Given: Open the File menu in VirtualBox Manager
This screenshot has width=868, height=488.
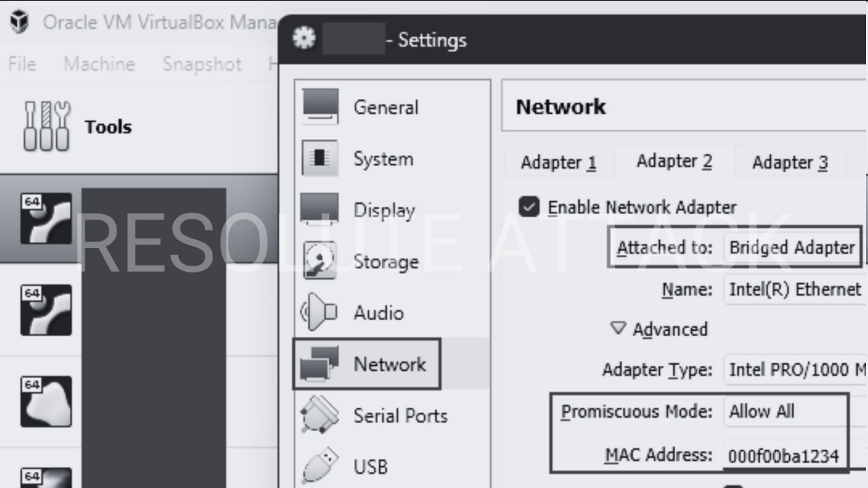Looking at the screenshot, I should (22, 64).
